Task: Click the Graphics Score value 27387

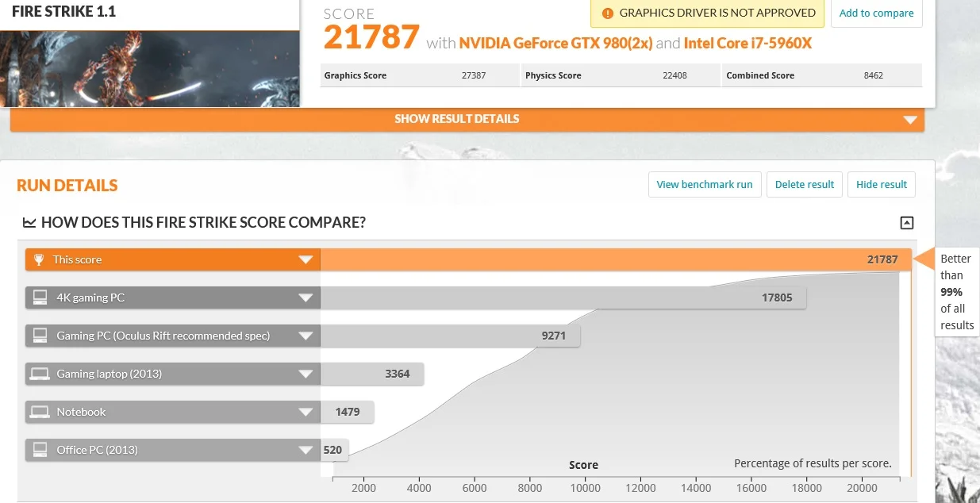Action: coord(473,75)
